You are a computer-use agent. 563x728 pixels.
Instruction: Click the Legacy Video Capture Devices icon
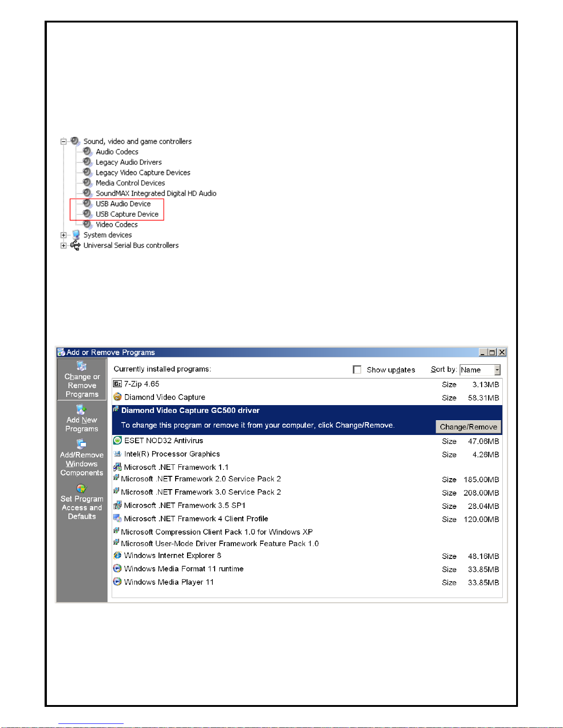88,172
